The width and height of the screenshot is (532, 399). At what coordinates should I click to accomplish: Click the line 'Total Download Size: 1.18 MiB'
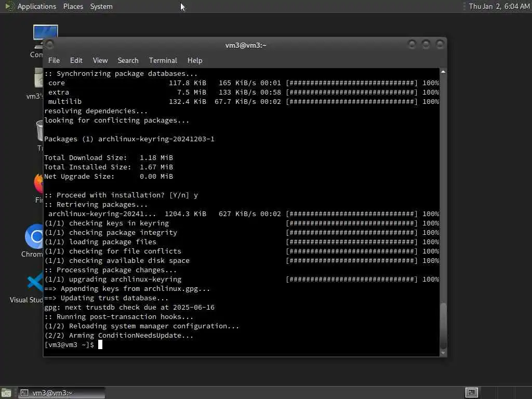[109, 158]
